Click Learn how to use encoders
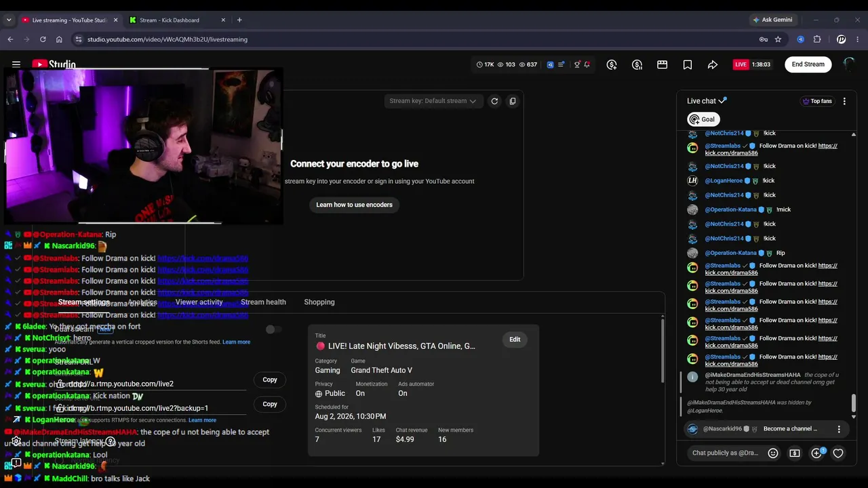Screen dimensions: 868x488 point(354,205)
